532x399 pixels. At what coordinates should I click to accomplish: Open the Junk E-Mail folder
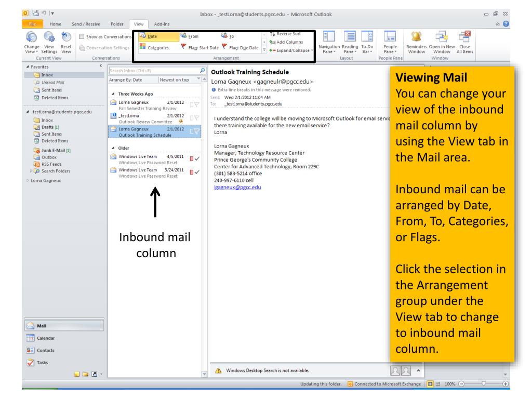53,150
